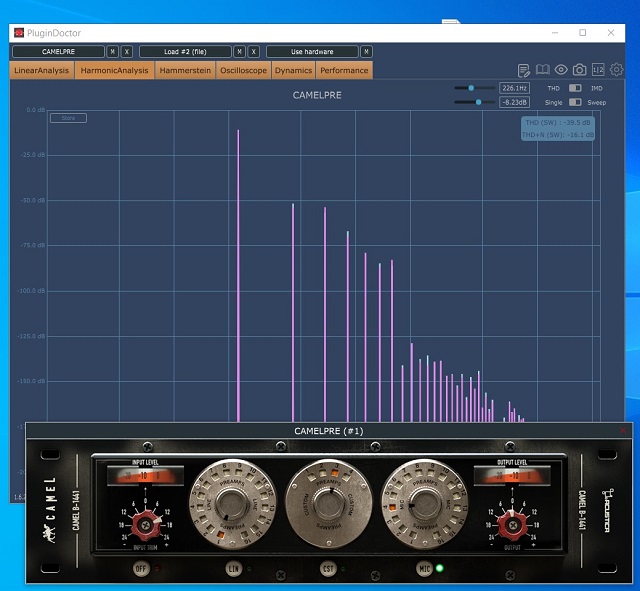
Task: Click the red Output knob
Action: 512,525
